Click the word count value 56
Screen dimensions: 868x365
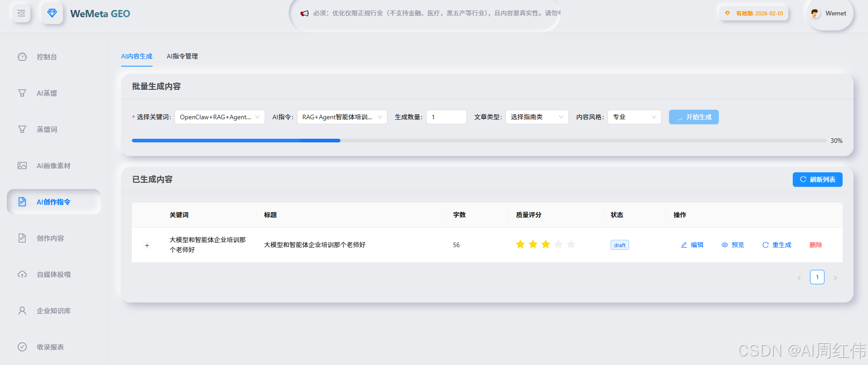456,245
